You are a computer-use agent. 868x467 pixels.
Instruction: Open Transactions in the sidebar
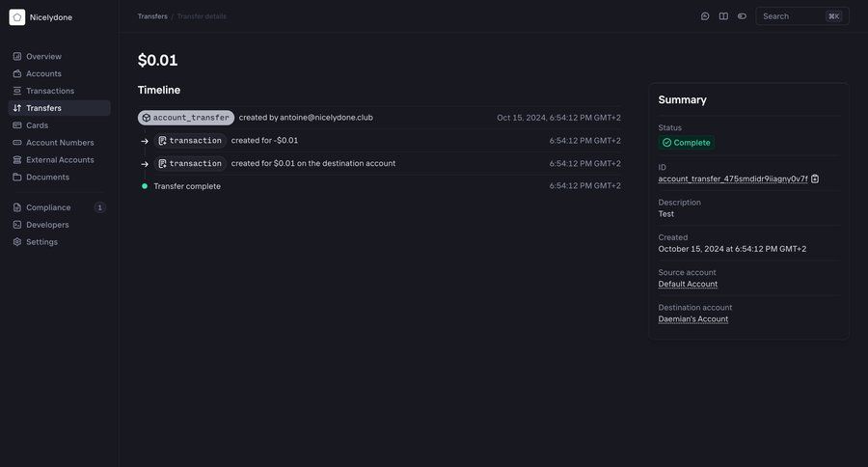pyautogui.click(x=59, y=91)
